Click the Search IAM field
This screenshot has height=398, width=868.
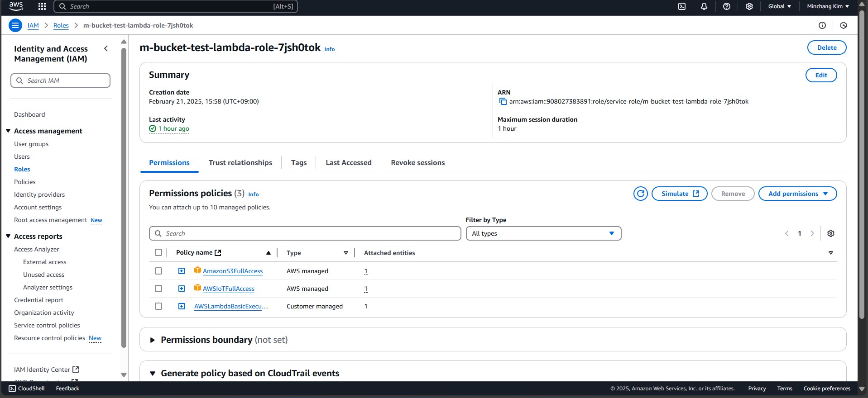pyautogui.click(x=60, y=81)
